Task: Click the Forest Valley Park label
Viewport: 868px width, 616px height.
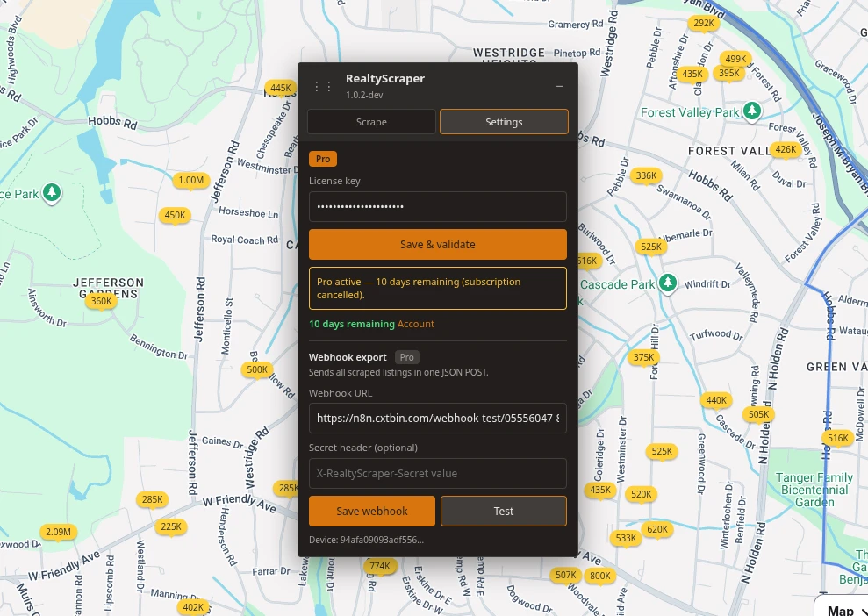Action: [690, 113]
